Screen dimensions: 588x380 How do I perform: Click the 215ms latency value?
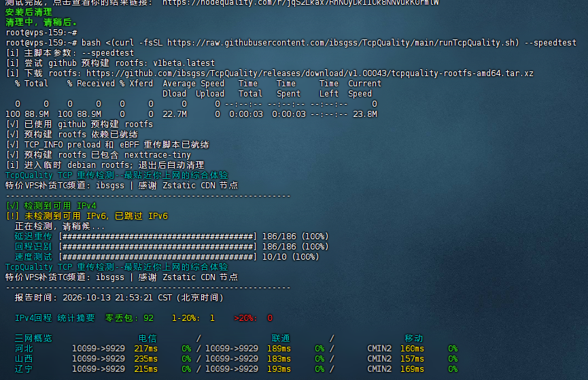pyautogui.click(x=146, y=368)
